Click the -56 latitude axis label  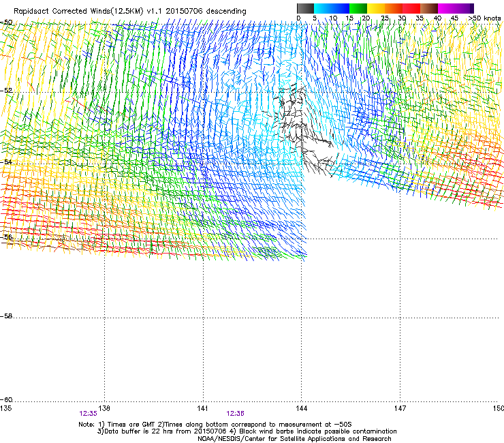(6, 237)
